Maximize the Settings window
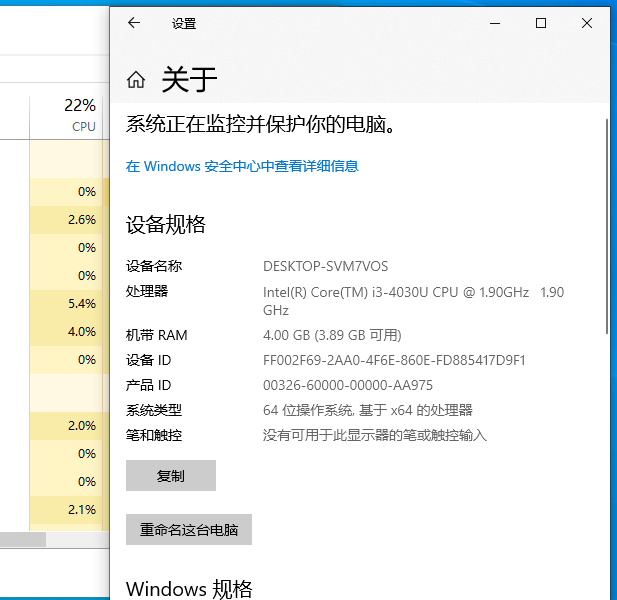Viewport: 617px width, 600px height. (x=541, y=23)
